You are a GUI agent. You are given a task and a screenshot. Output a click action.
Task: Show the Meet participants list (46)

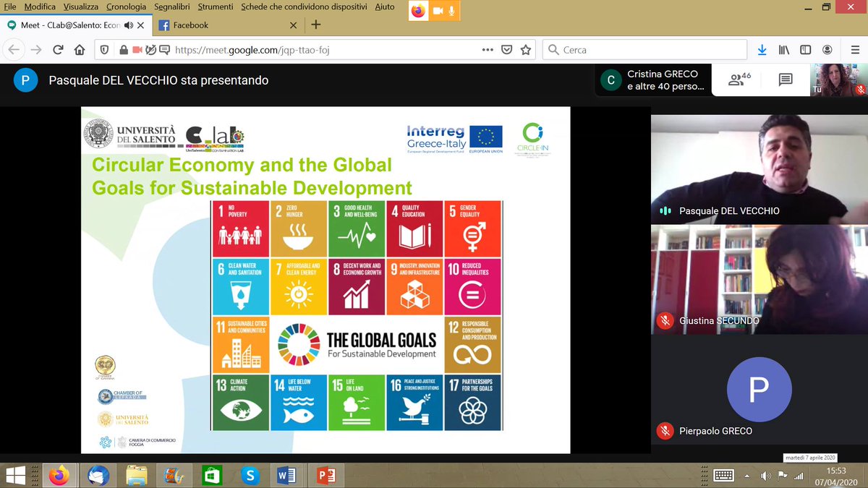(x=737, y=80)
